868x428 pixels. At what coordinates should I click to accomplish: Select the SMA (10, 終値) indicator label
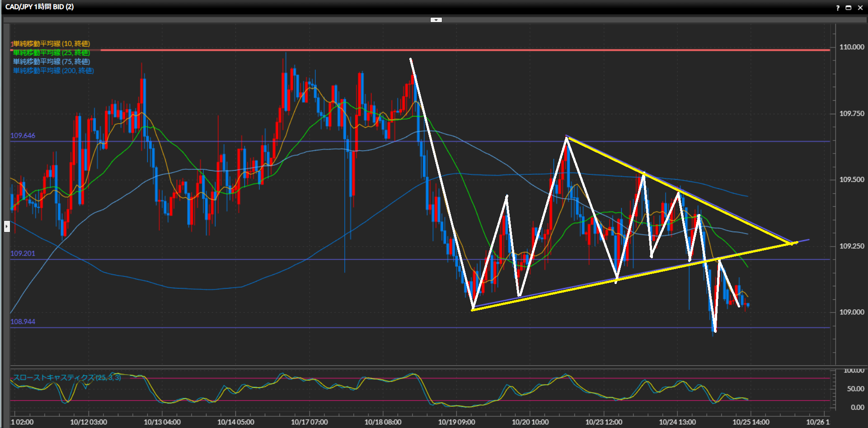coord(51,44)
